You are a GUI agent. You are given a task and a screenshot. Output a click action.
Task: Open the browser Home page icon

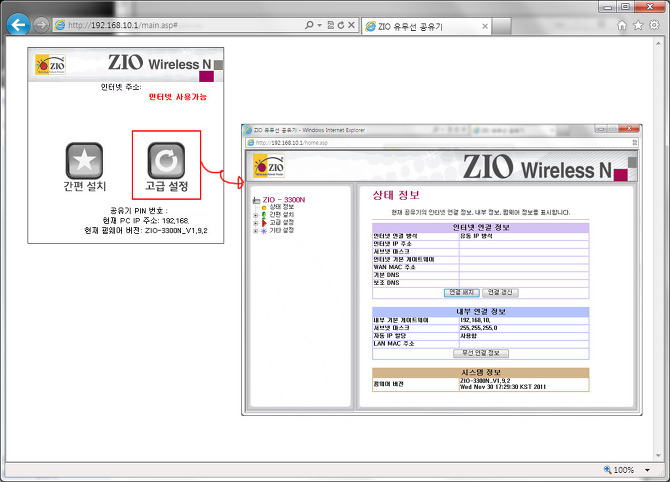point(622,25)
